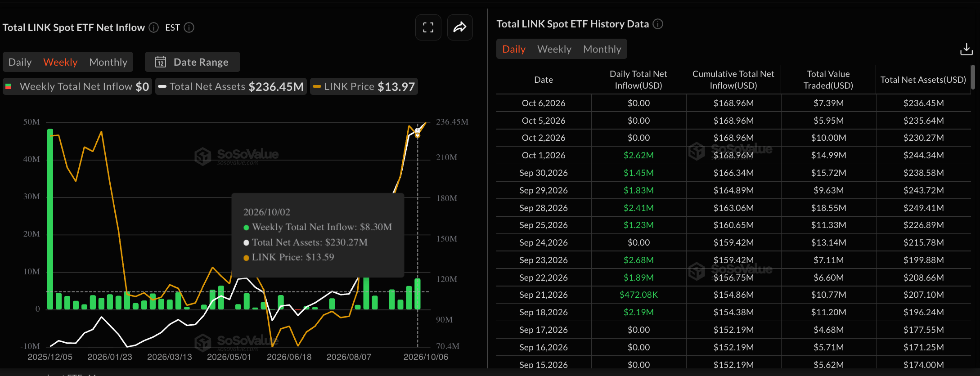Screen dimensions: 980x376
Task: Click the history table vertical scrollbar
Action: pyautogui.click(x=973, y=77)
